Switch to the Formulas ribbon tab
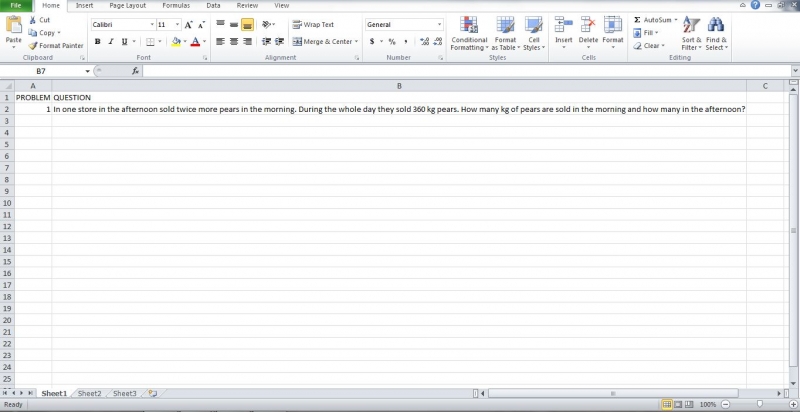This screenshot has width=800, height=412. click(x=176, y=6)
